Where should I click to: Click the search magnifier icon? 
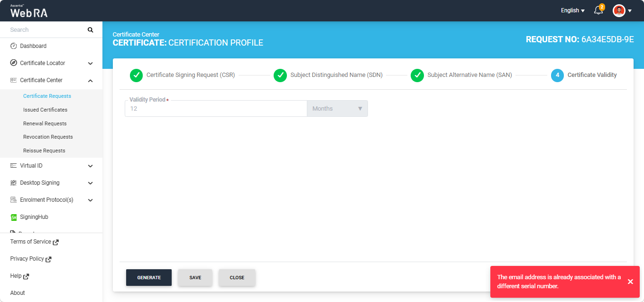click(x=91, y=30)
